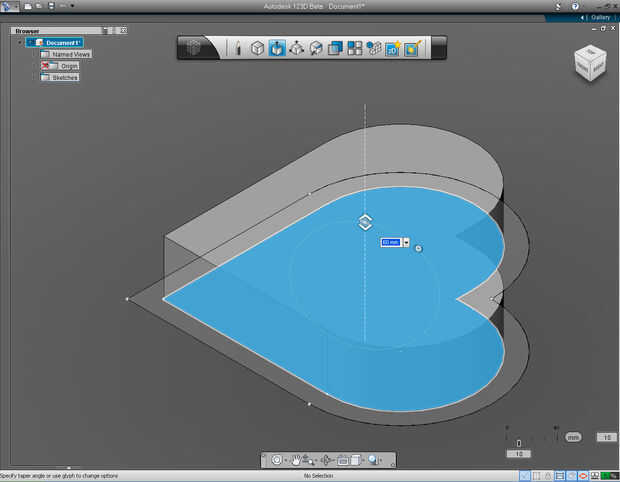
Task: Click the Orbit icon in navigation bar
Action: [x=277, y=460]
